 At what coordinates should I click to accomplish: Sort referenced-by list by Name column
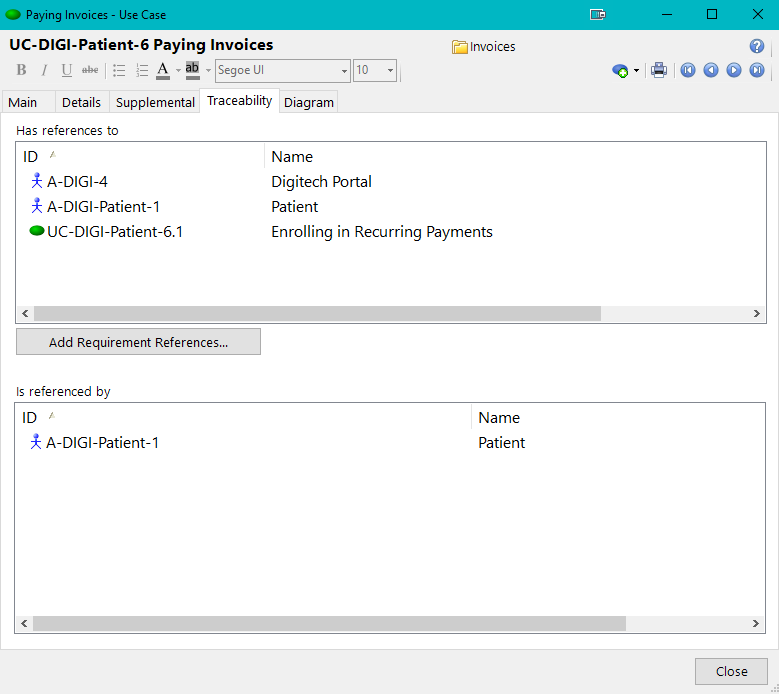tap(618, 417)
